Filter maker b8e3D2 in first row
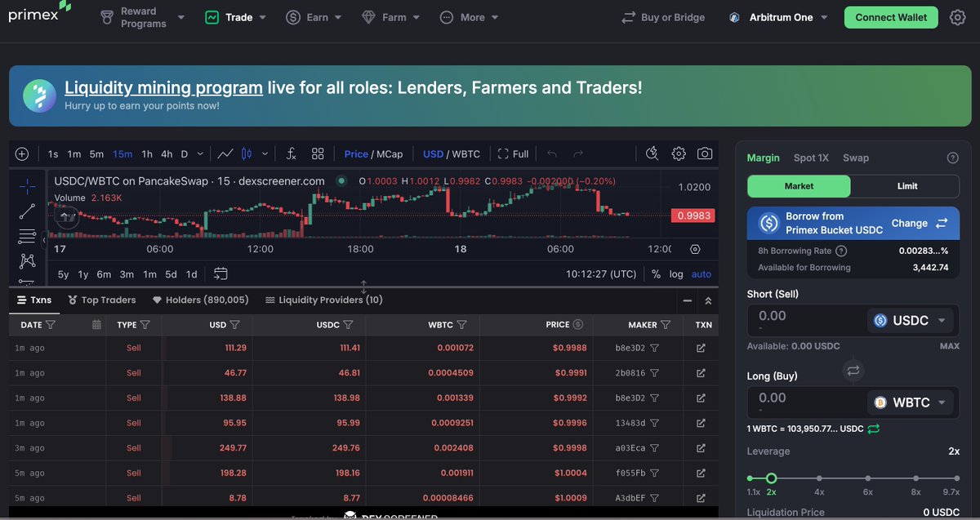980x520 pixels. pyautogui.click(x=655, y=349)
